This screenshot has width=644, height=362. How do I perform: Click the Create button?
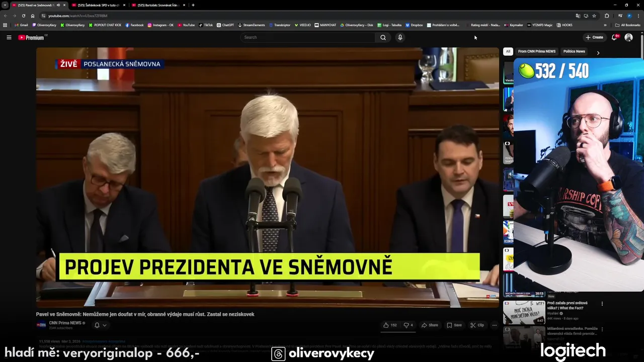(x=594, y=37)
